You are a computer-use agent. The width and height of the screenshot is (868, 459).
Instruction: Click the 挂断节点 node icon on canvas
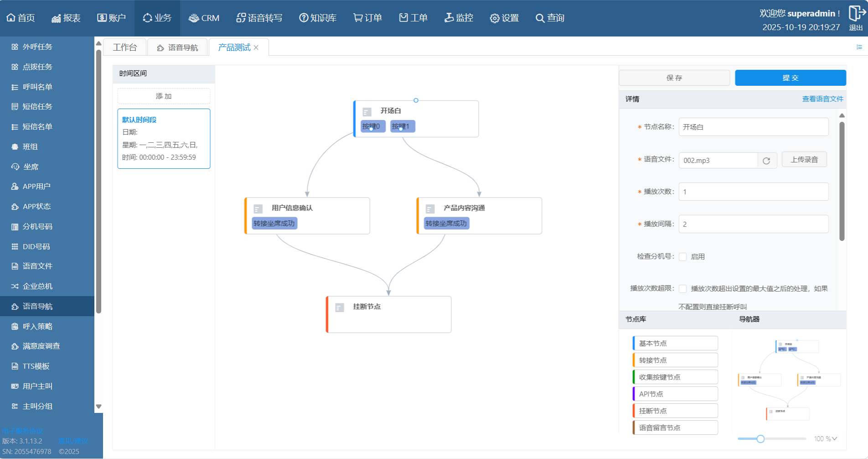339,308
